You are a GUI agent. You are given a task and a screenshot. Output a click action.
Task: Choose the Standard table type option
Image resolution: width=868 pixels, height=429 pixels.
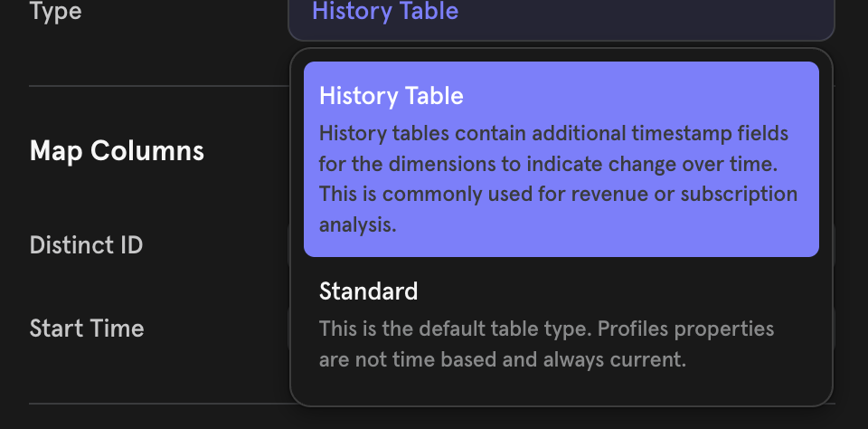click(x=561, y=324)
